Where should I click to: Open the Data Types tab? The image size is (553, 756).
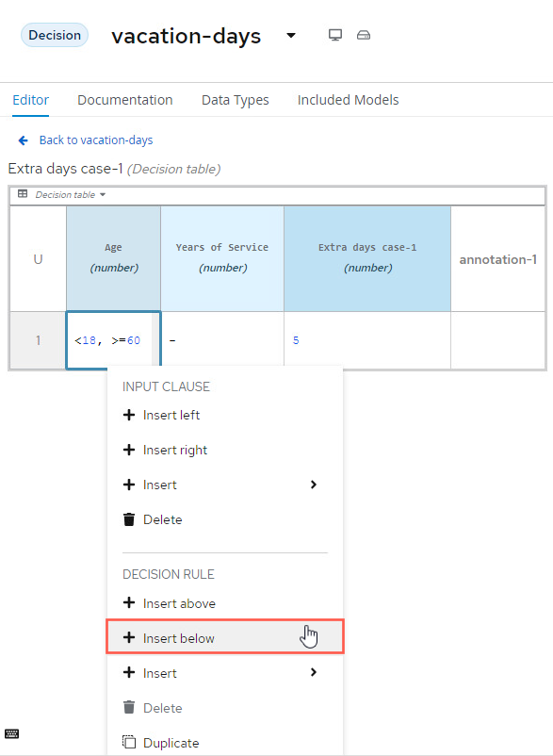click(236, 100)
